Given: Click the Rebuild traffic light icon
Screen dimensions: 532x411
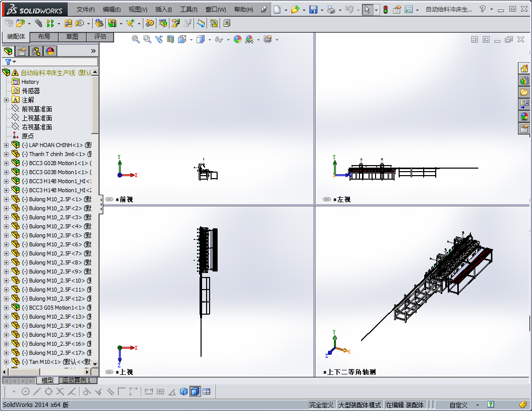Looking at the screenshot, I should point(386,10).
